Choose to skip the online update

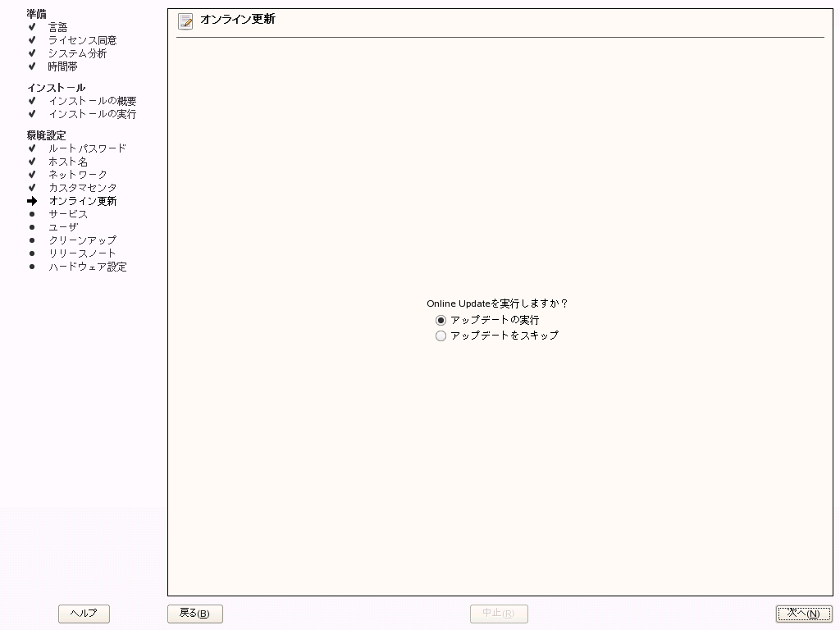441,336
